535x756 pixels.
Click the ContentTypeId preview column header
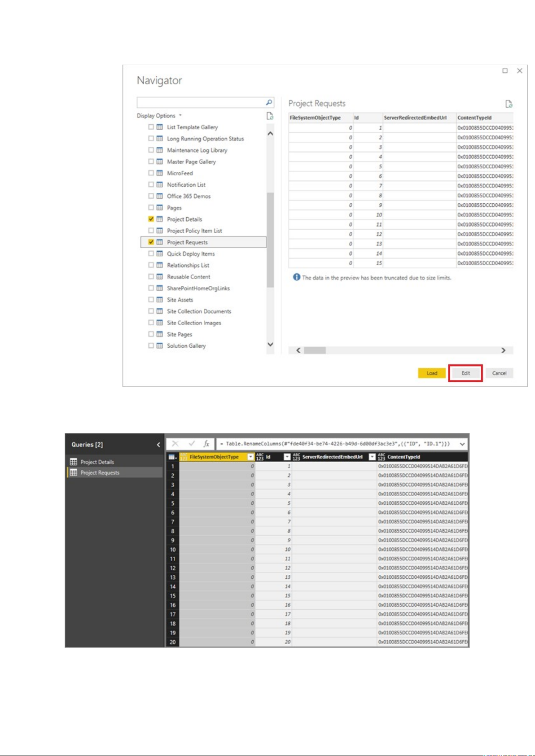coord(485,118)
